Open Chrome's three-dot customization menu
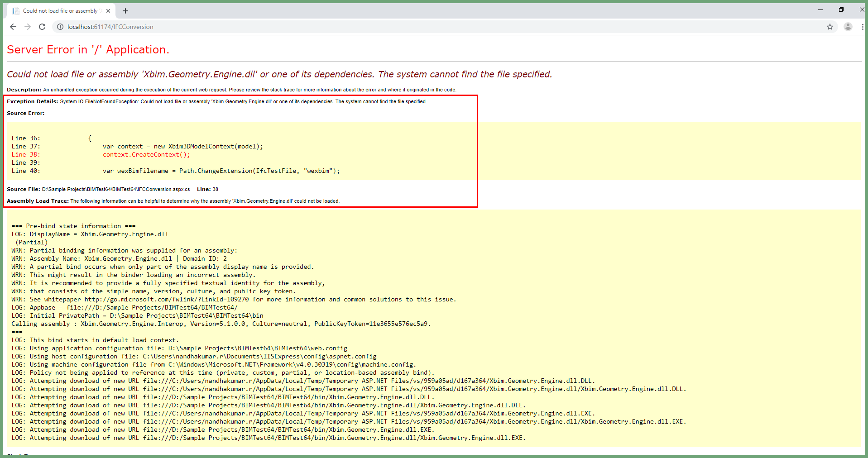Screen dimensions: 868x458 (863, 27)
